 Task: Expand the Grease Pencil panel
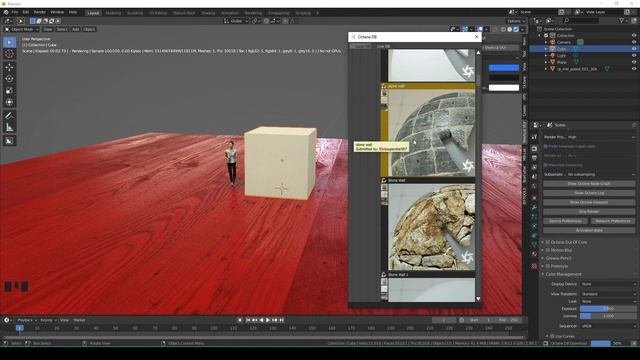[558, 258]
